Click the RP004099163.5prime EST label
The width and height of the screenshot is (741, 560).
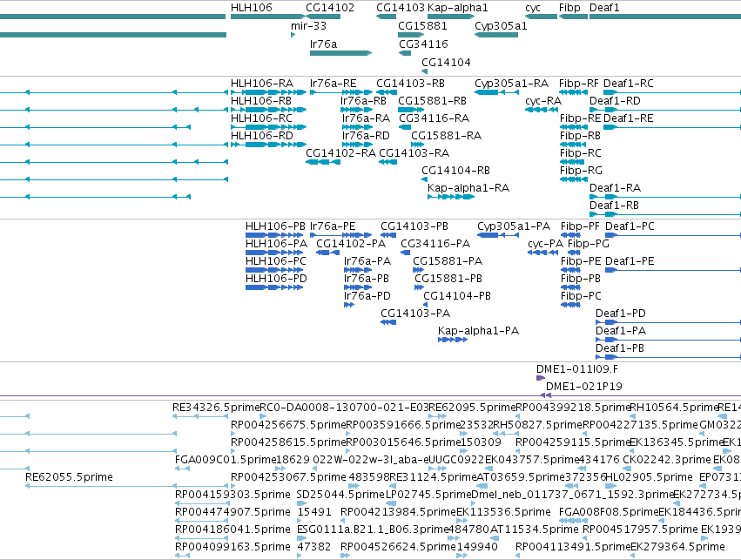click(x=232, y=547)
